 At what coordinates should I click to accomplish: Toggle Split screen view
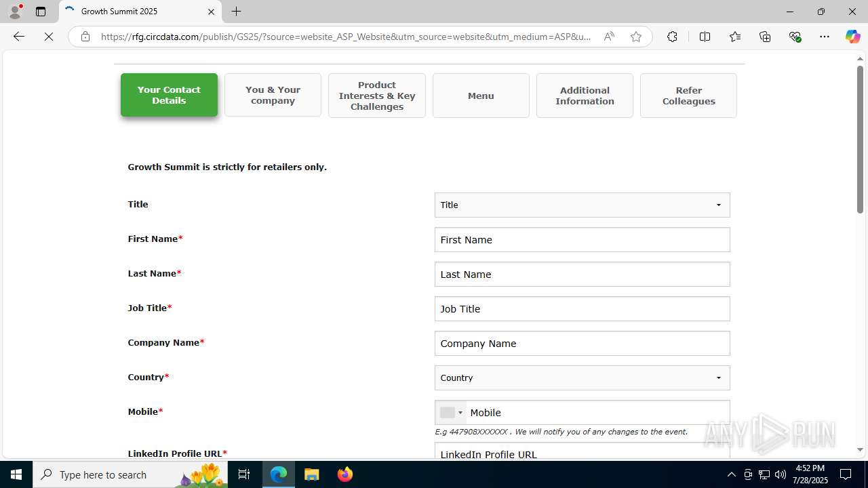[x=705, y=37]
